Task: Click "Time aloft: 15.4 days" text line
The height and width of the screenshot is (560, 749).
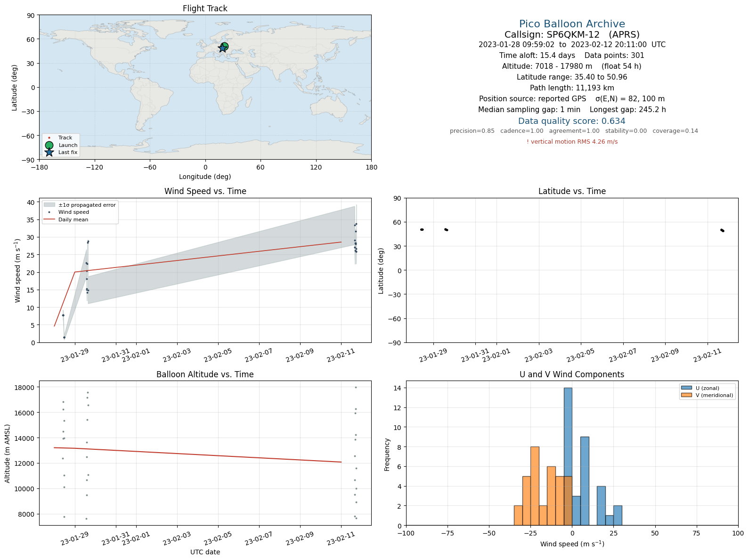Action: (x=572, y=56)
